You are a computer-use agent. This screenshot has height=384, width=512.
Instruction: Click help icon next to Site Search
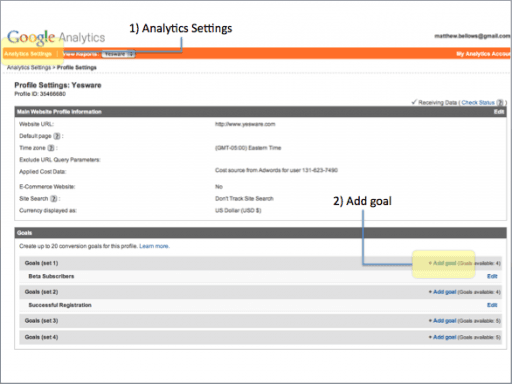pos(54,199)
